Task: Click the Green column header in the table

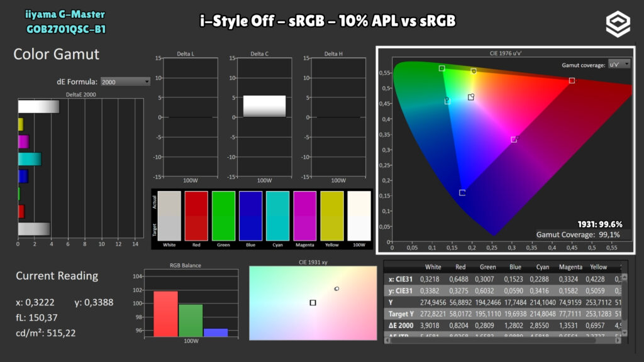Action: click(x=488, y=266)
